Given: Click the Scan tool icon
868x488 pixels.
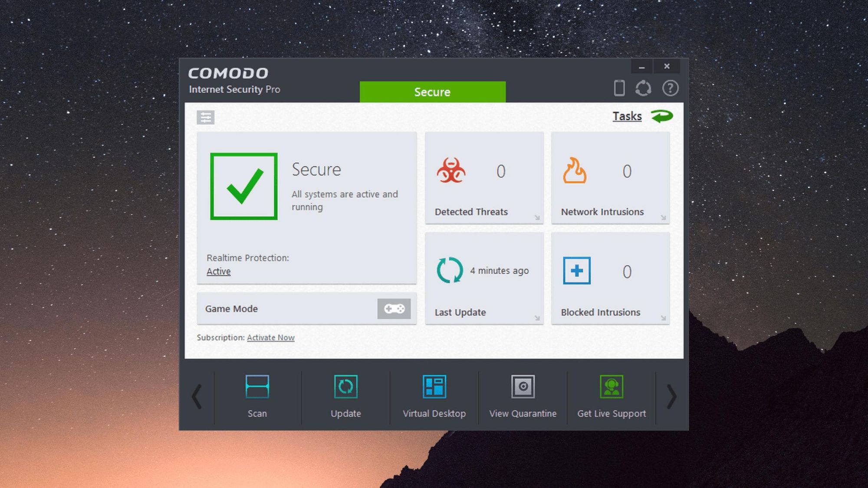Looking at the screenshot, I should (257, 386).
